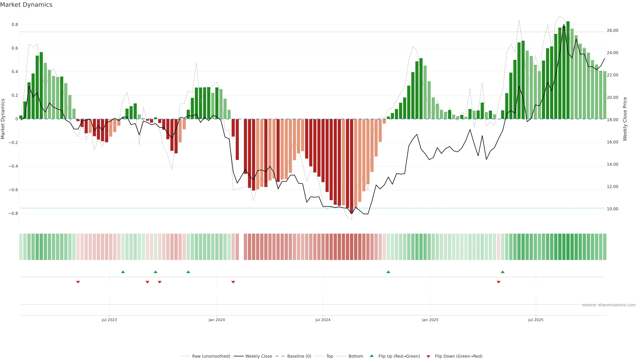This screenshot has height=362, width=644.
Task: Click the green Flip Up legend triangle
Action: 371,356
